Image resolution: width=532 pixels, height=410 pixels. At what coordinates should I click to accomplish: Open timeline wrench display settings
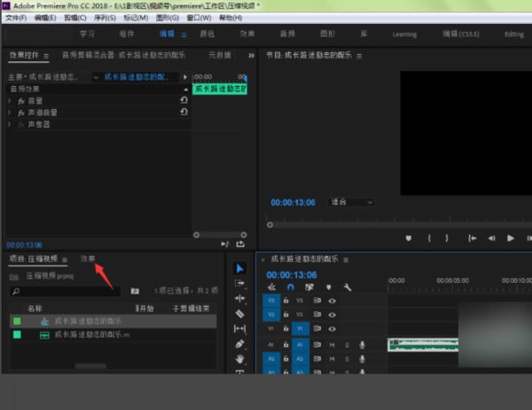tap(348, 288)
